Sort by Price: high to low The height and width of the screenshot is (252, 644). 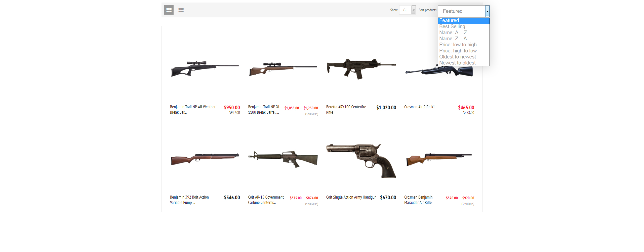[464, 51]
